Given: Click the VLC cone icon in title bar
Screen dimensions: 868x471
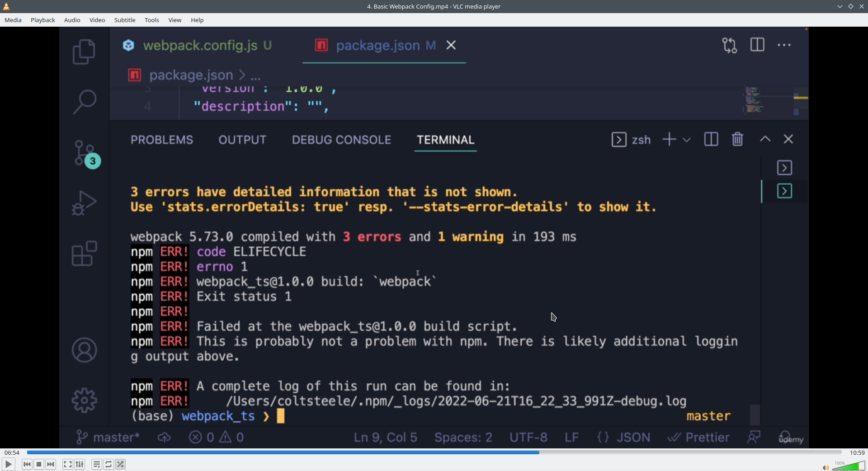Looking at the screenshot, I should 6,6.
